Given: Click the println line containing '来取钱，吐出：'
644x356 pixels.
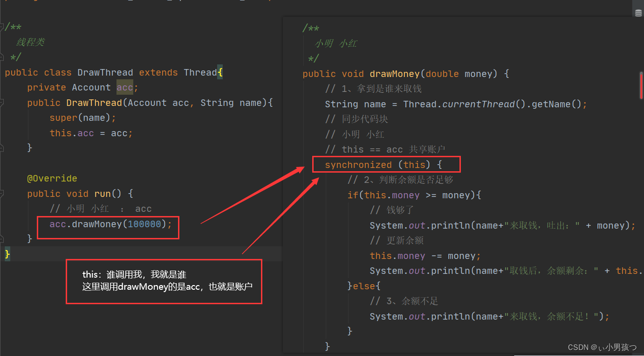Looking at the screenshot, I should (x=503, y=225).
